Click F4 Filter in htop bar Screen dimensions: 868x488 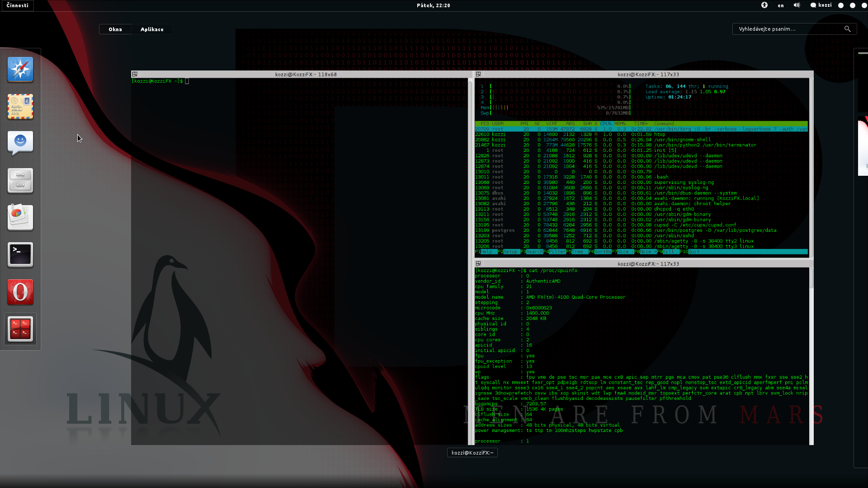554,252
